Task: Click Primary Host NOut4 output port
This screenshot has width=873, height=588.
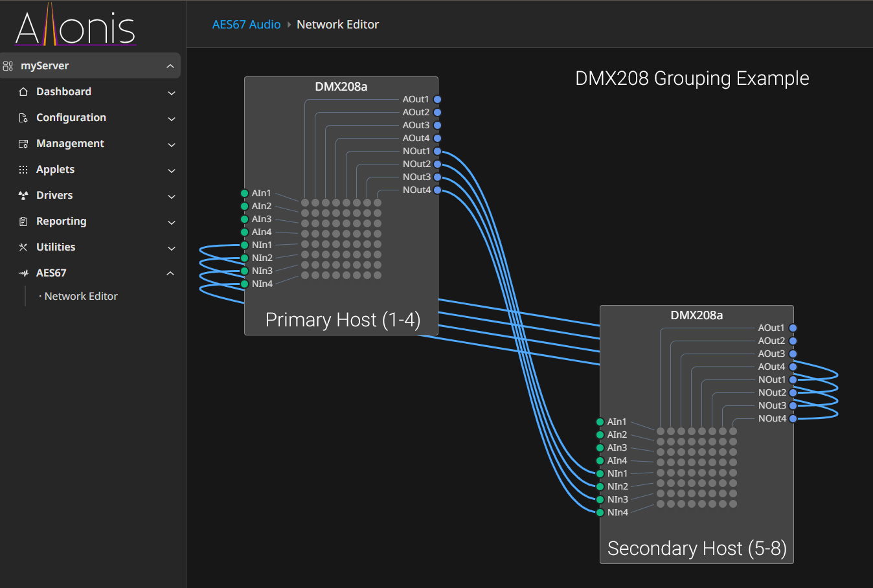Action: point(437,190)
